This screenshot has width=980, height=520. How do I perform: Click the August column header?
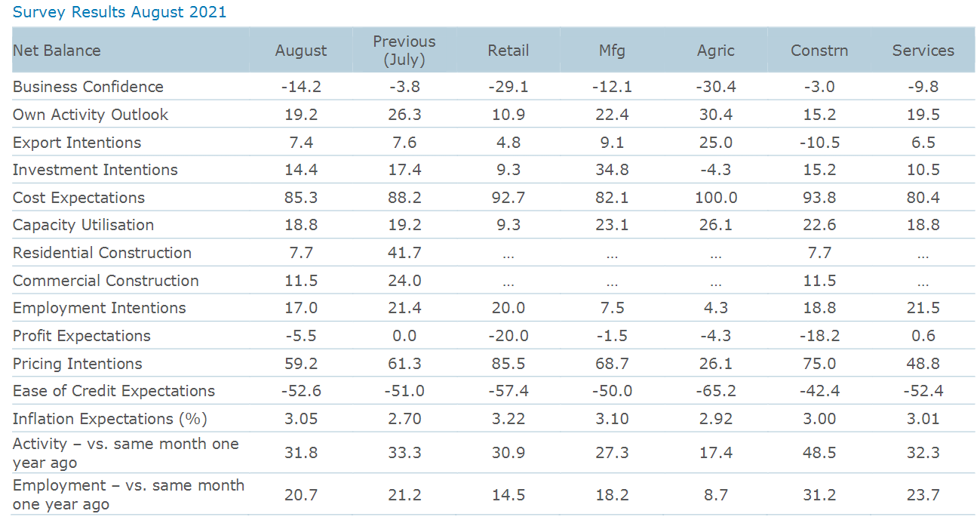click(x=301, y=51)
